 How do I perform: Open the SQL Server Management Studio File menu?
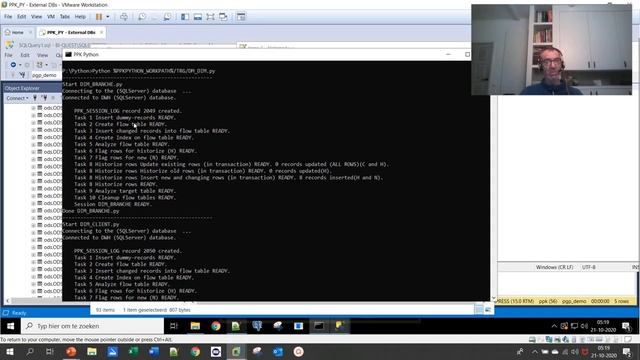click(x=8, y=55)
